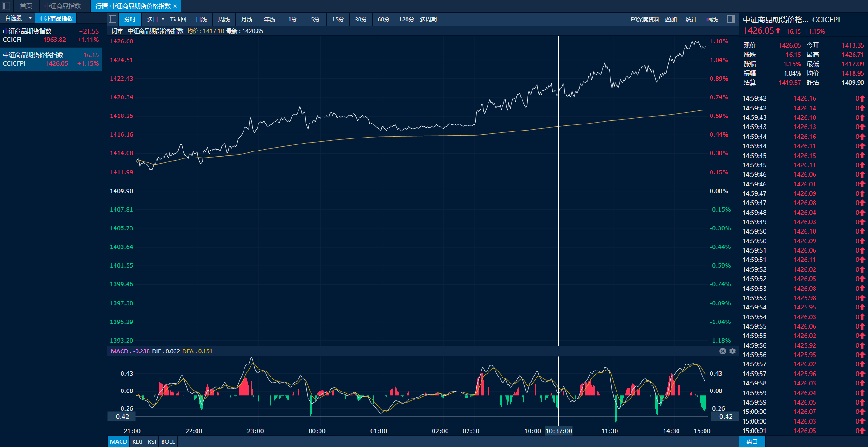Switch to 月线 chart period
Screen dimensions: 868x447
click(x=247, y=19)
